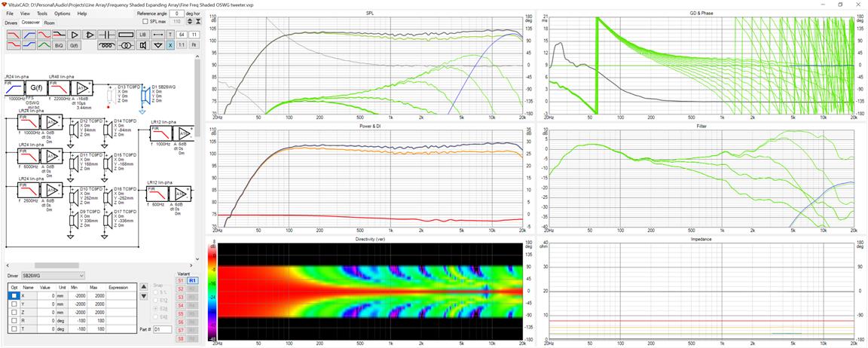Add a resistor component
Screen dimensions: 868x348
click(126, 35)
